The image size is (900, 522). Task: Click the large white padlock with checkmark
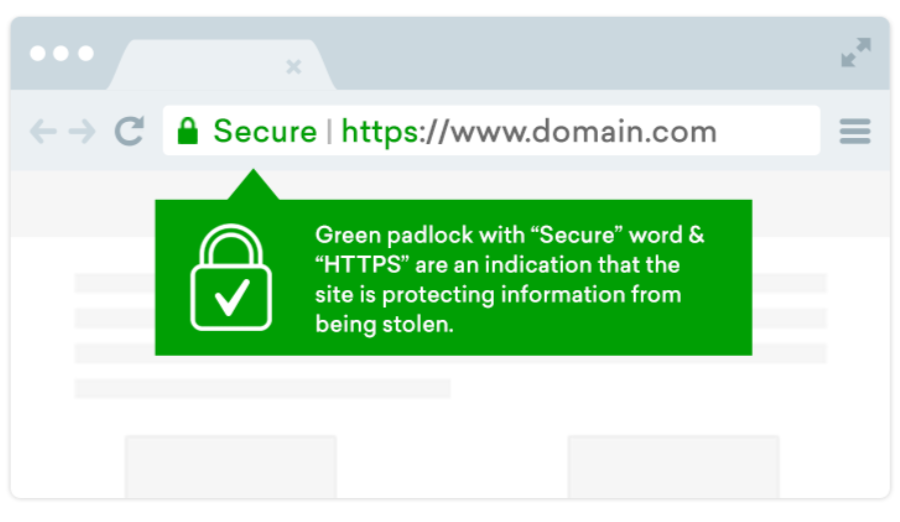point(231,278)
